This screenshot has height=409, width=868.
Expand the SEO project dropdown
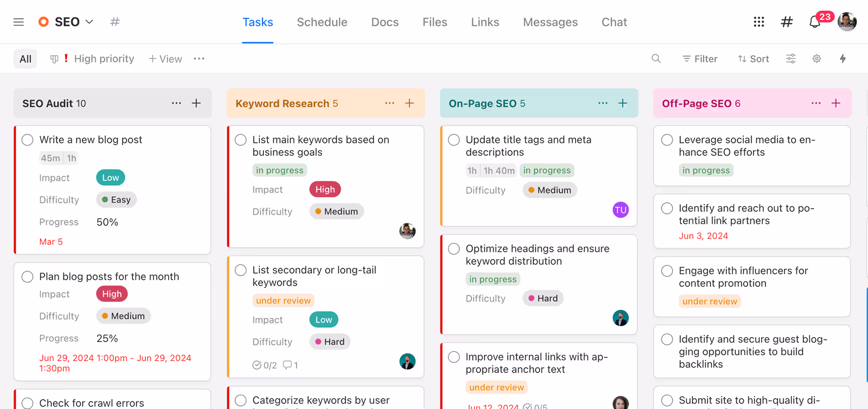[x=89, y=22]
